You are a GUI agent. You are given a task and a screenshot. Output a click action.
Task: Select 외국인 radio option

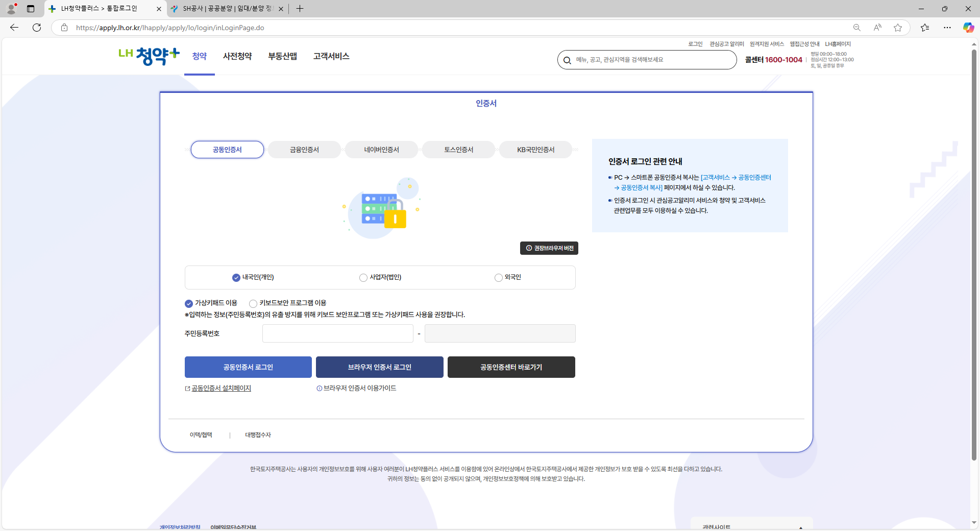coord(499,278)
